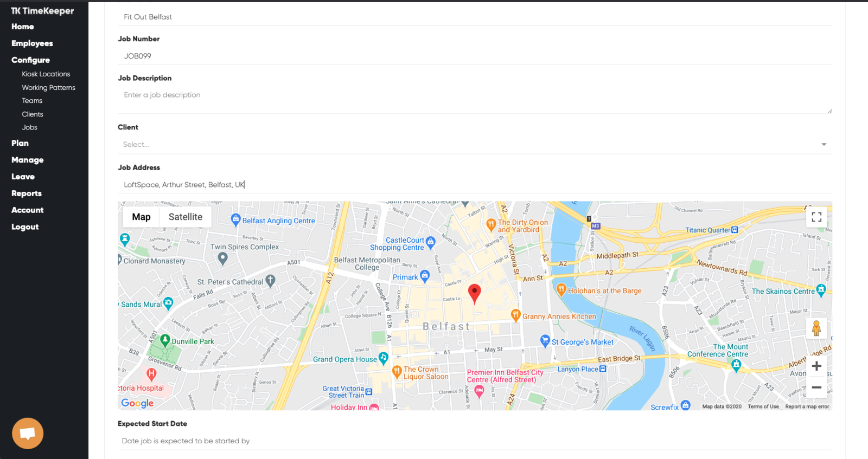Screen dimensions: 868x459
Task: Open the Account section
Action: (28, 210)
